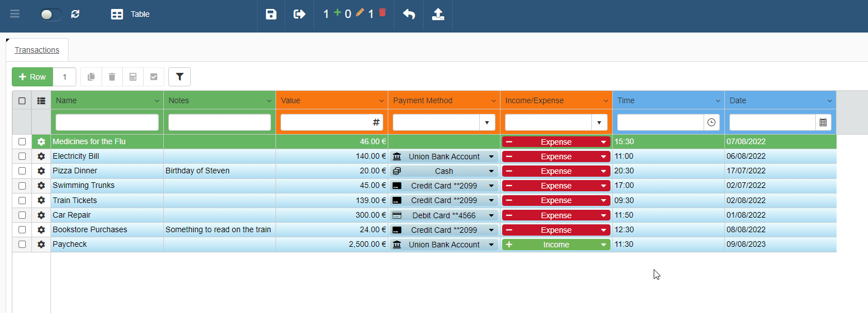Image resolution: width=868 pixels, height=313 pixels.
Task: Tick the select-all checkbox in header
Action: [22, 101]
